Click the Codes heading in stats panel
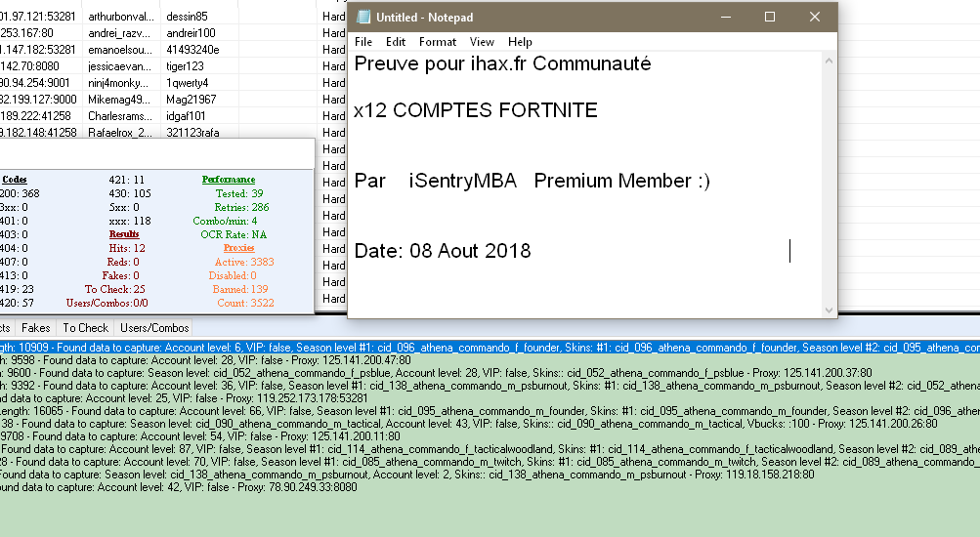The image size is (980, 537). tap(14, 180)
